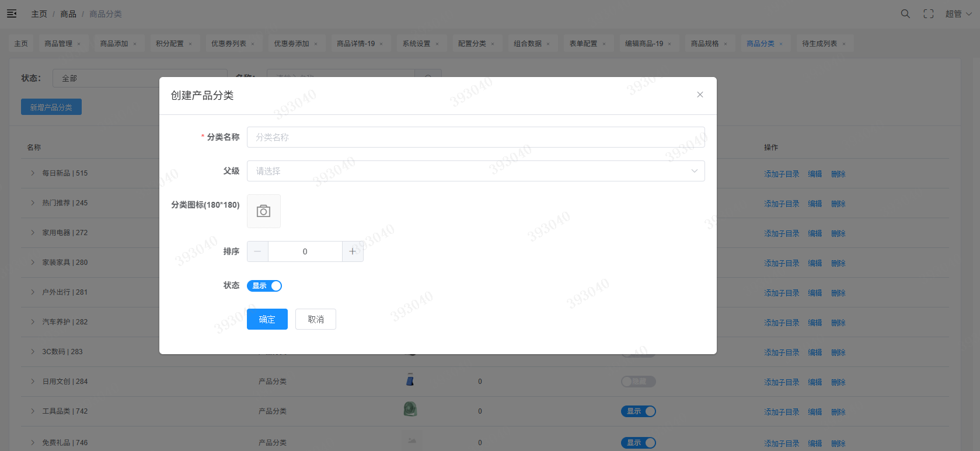Screen dimensions: 980x451
Task: Increase the 排序 value with plus
Action: [353, 251]
